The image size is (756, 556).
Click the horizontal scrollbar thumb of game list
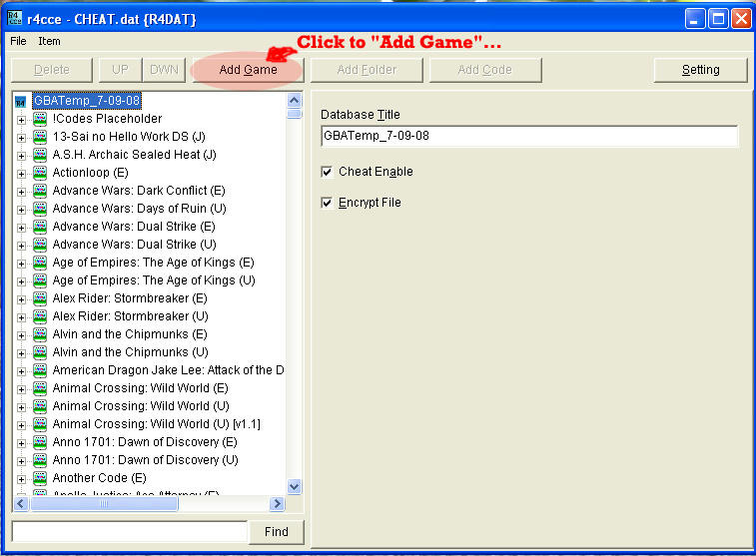click(104, 503)
